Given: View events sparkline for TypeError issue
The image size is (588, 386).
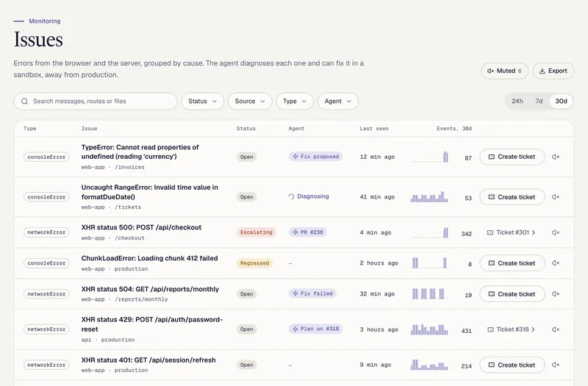Looking at the screenshot, I should [x=430, y=157].
